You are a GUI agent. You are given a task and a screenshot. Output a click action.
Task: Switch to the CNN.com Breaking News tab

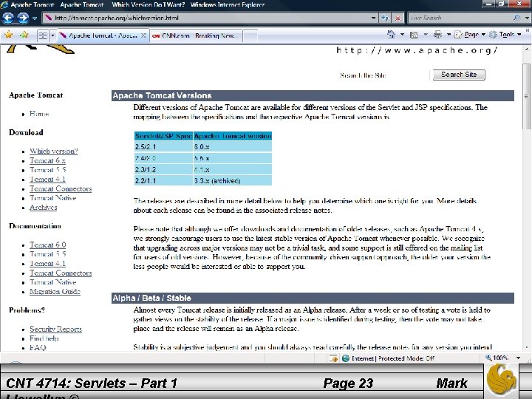coord(196,35)
